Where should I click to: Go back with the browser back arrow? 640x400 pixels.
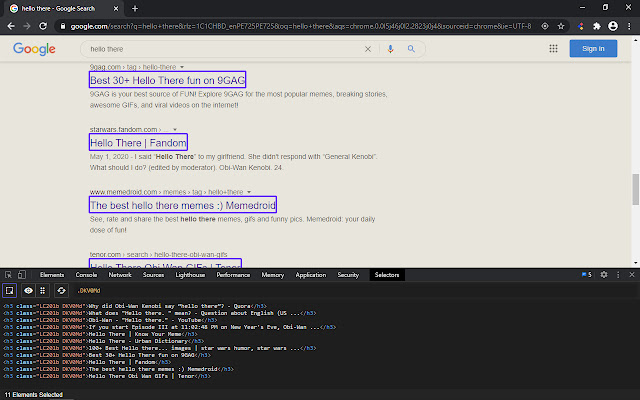[x=11, y=26]
